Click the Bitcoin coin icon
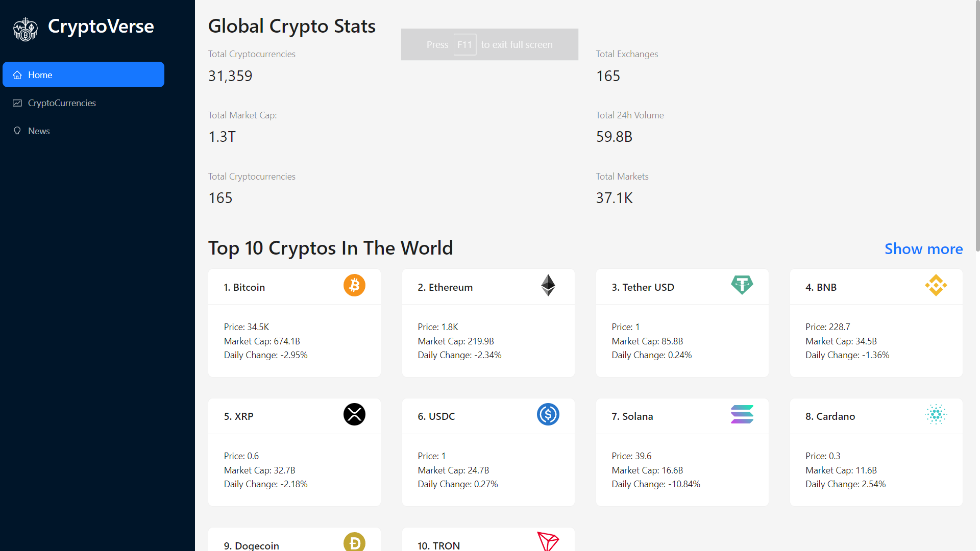The image size is (980, 551). [x=354, y=285]
